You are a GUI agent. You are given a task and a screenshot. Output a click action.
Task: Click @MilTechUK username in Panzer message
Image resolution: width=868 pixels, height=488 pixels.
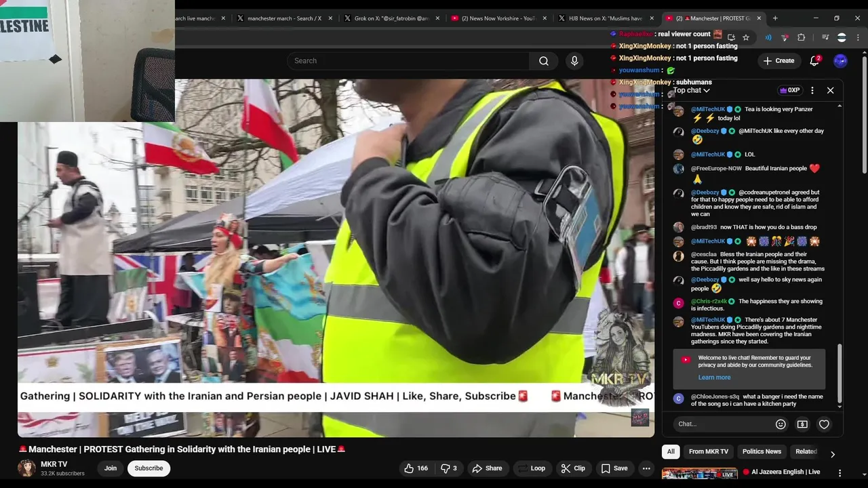coord(708,109)
